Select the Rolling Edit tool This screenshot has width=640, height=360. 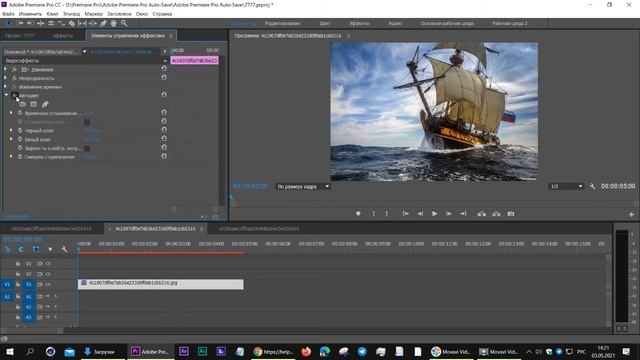pyautogui.click(x=51, y=24)
